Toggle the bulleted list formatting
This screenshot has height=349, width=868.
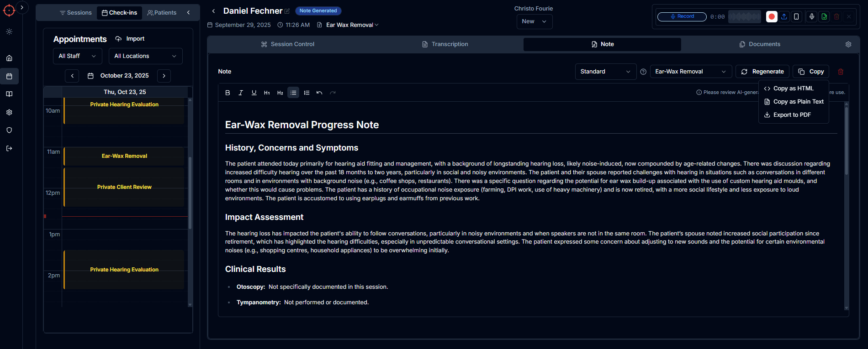293,93
